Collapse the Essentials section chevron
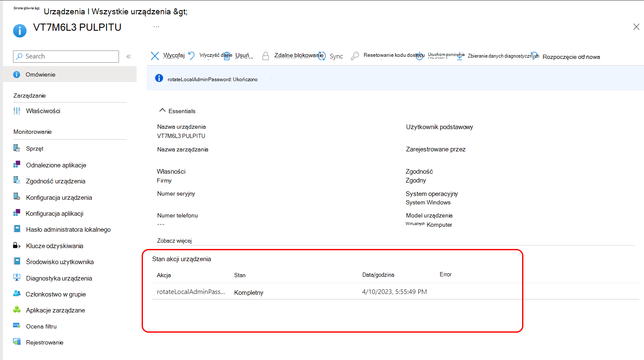 162,110
